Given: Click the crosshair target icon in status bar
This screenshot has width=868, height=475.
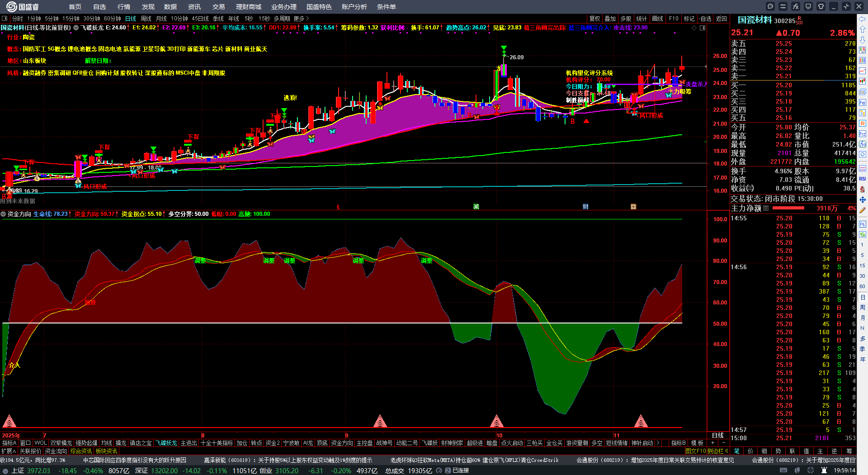Looking at the screenshot, I should pyautogui.click(x=811, y=470).
